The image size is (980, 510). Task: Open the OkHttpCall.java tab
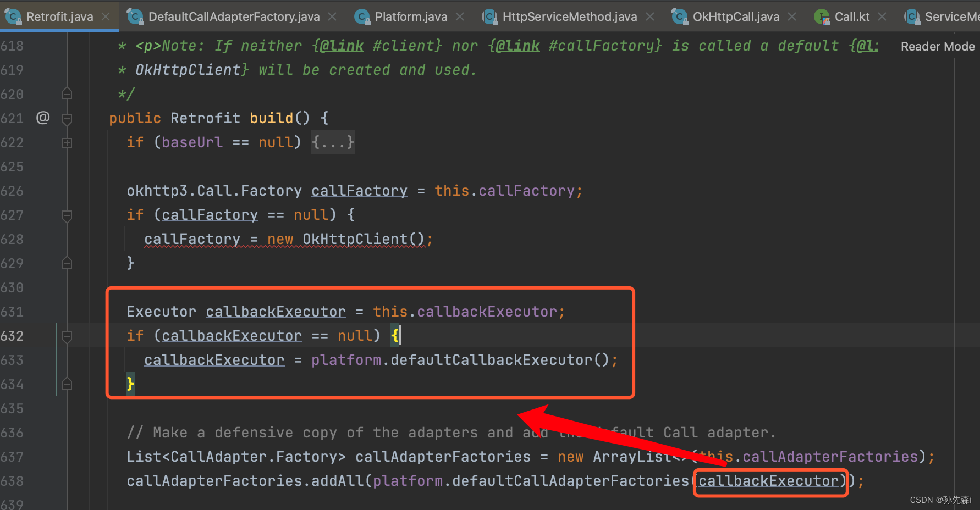pyautogui.click(x=736, y=16)
